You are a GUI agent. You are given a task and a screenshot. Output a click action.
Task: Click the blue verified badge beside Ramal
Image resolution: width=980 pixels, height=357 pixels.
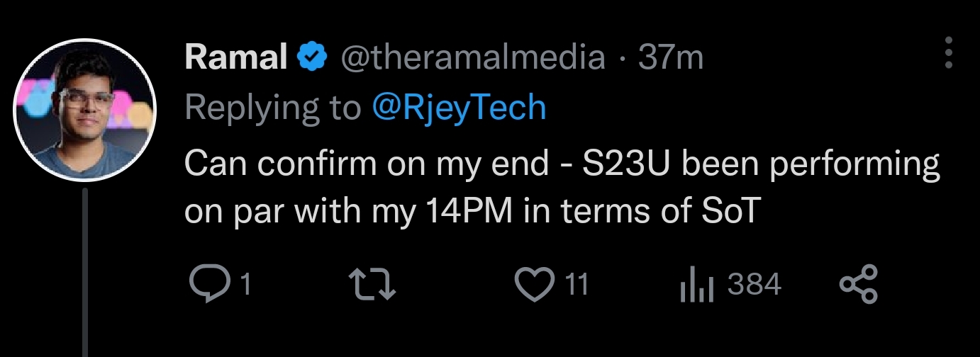[311, 57]
